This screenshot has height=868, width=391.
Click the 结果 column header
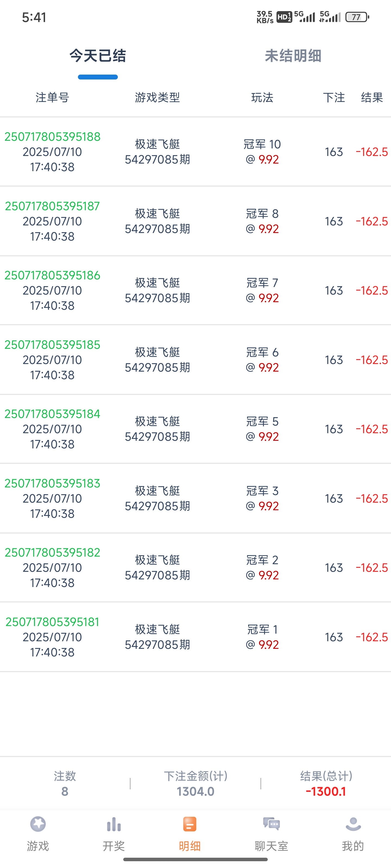coord(372,98)
